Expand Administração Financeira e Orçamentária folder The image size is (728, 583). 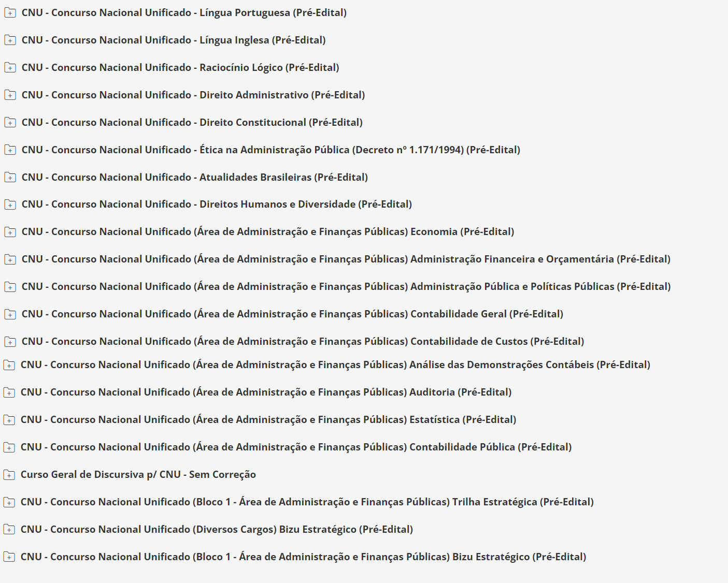coord(10,259)
